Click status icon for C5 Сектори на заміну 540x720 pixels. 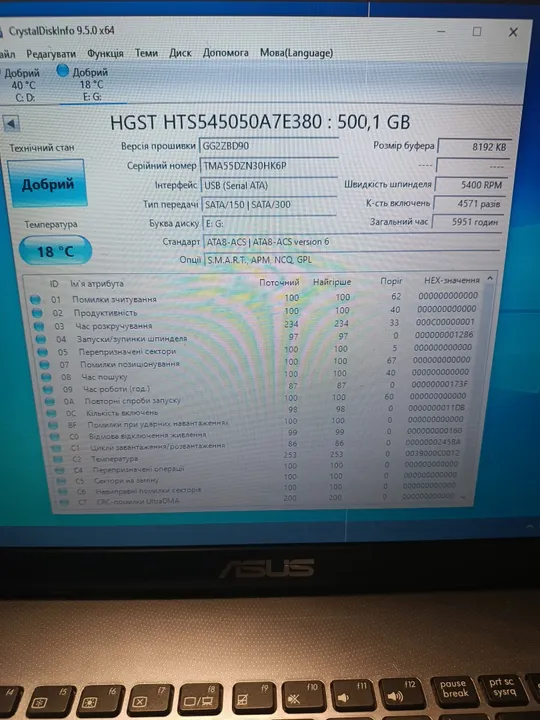62,481
